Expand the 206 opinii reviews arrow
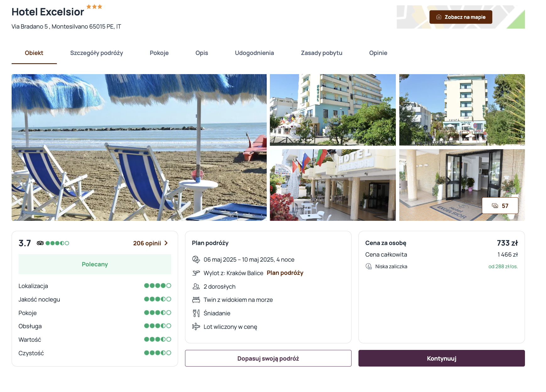Image resolution: width=546 pixels, height=392 pixels. click(x=166, y=243)
